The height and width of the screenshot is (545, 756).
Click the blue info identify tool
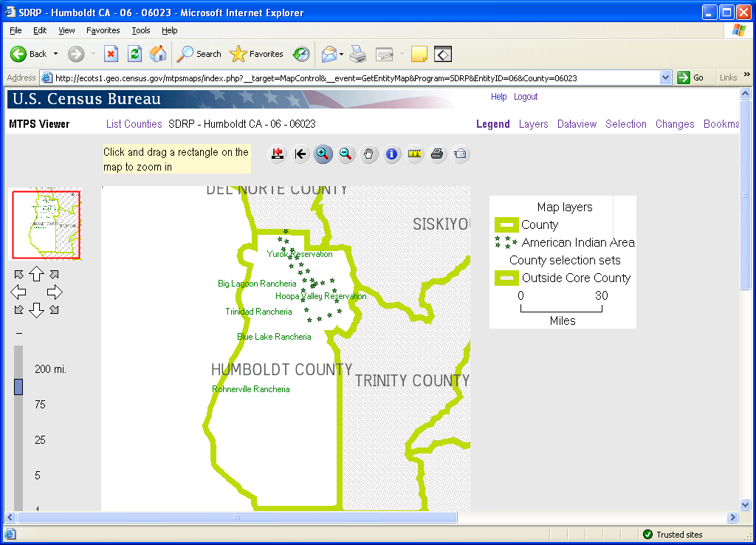point(391,154)
